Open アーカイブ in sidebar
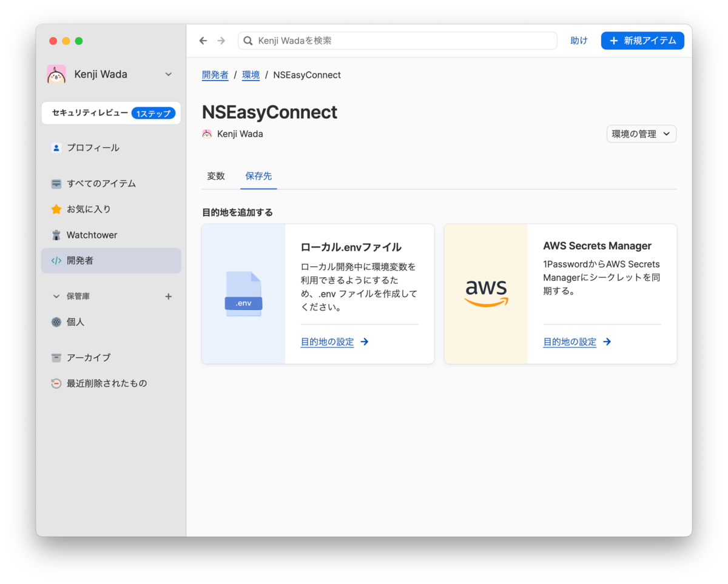The image size is (728, 584). [111, 358]
